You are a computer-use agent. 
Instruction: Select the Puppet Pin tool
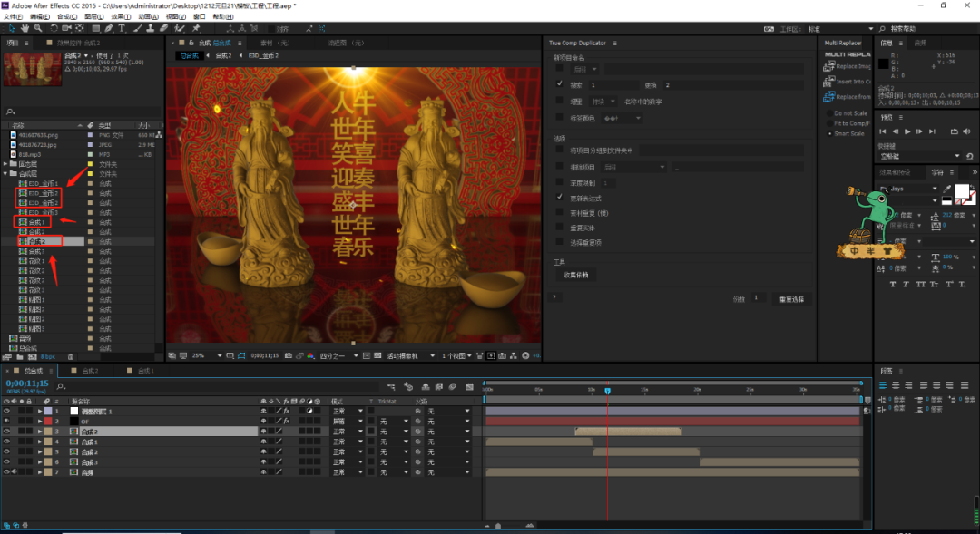(196, 29)
